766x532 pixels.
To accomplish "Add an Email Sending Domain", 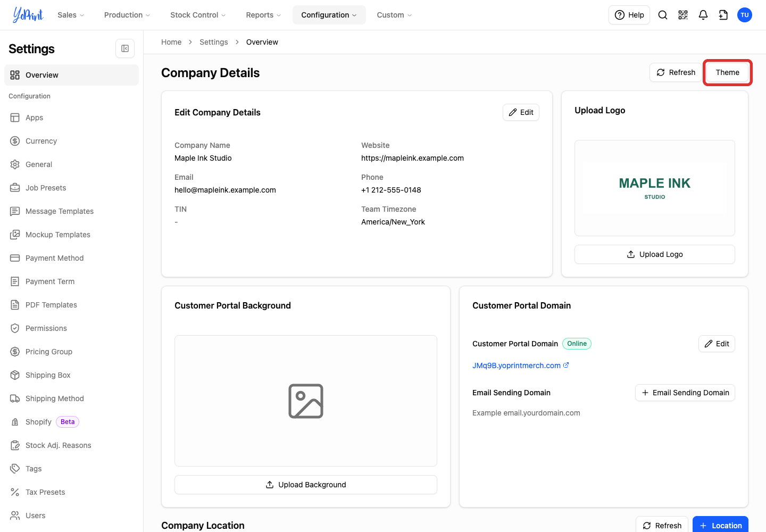I will (x=685, y=393).
